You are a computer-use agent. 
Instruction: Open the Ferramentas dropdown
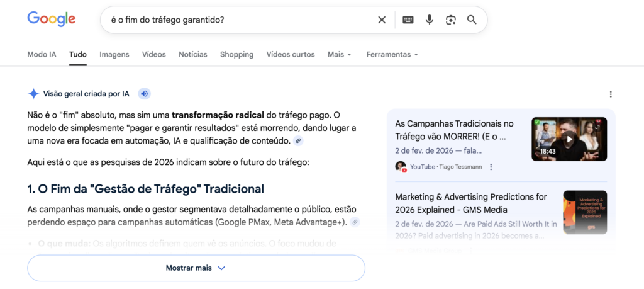[392, 55]
